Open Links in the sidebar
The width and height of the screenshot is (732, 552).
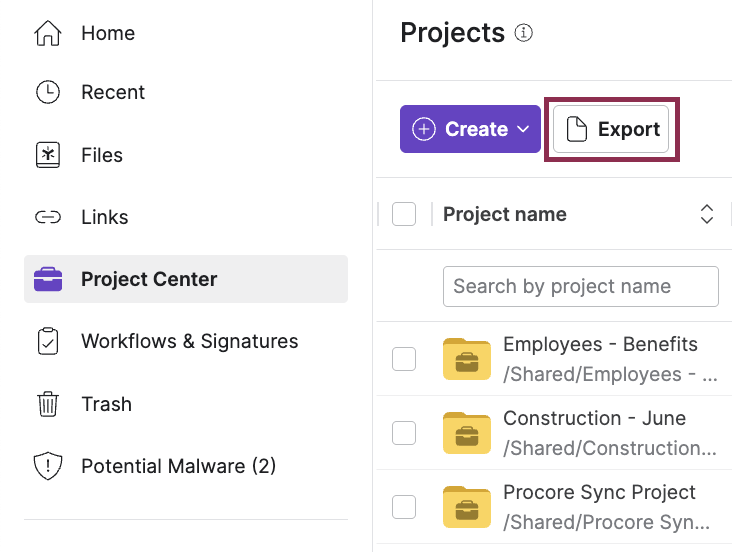click(186, 217)
